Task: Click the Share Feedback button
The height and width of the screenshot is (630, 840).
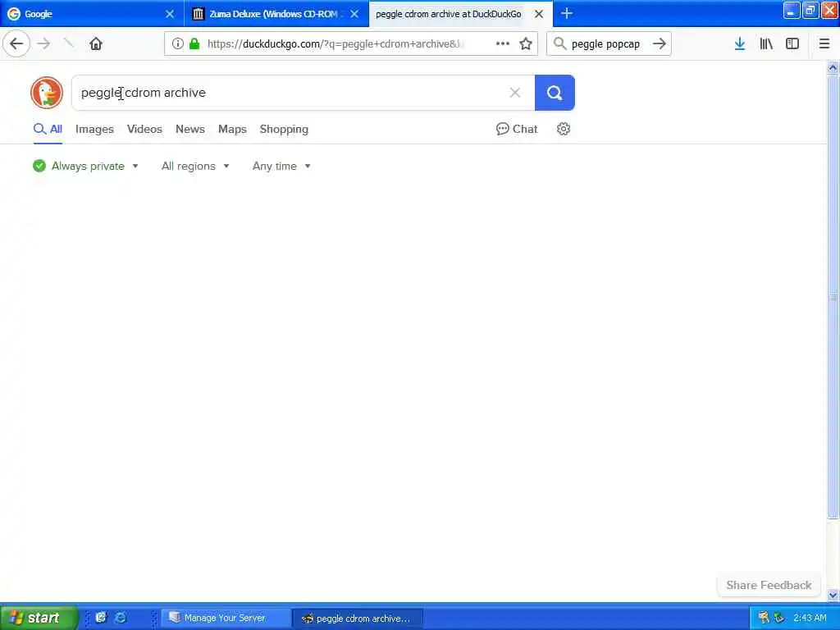Action: coord(769,585)
